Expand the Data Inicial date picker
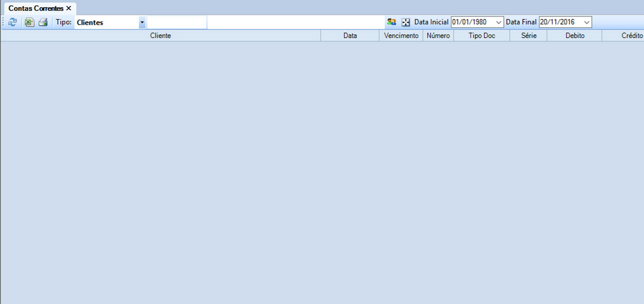644x304 pixels. tap(499, 22)
